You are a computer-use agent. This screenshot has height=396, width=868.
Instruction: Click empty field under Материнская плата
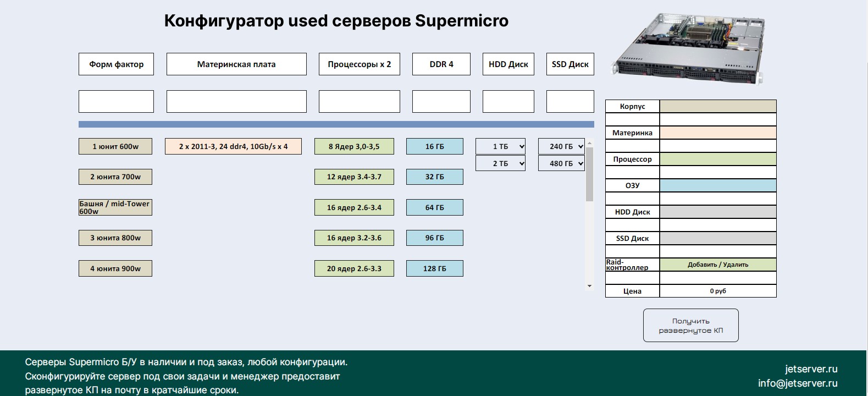pyautogui.click(x=236, y=102)
